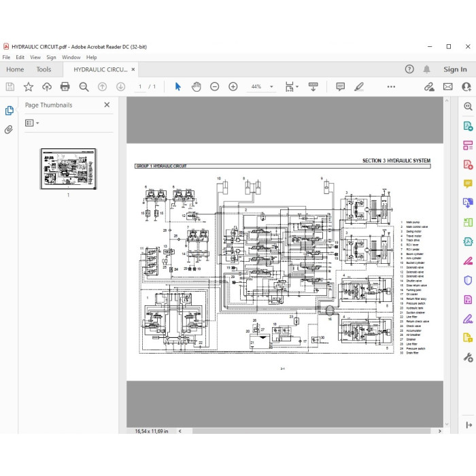This screenshot has width=476, height=476.
Task: Open the search tool in right pane
Action: coord(468,106)
